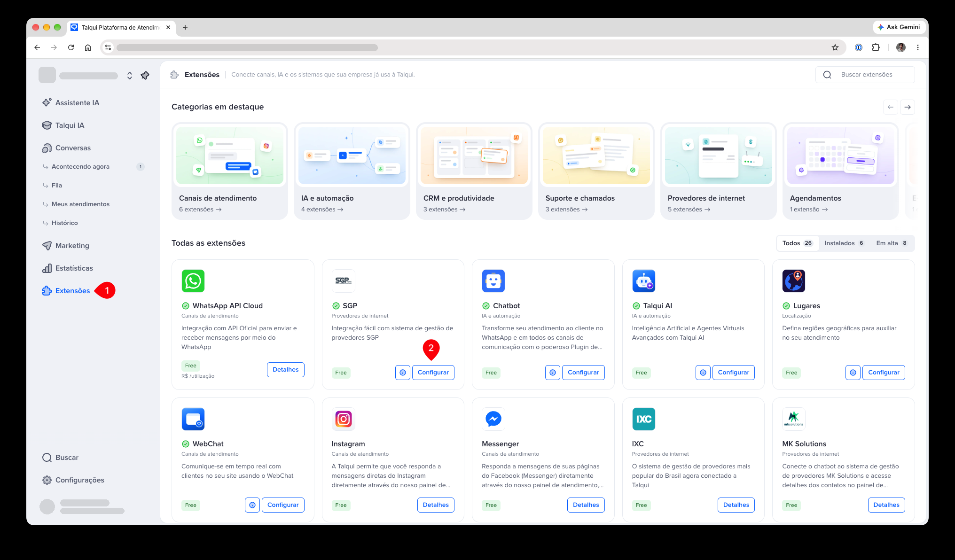Click Ask Gemini button
The width and height of the screenshot is (955, 560).
coord(899,27)
